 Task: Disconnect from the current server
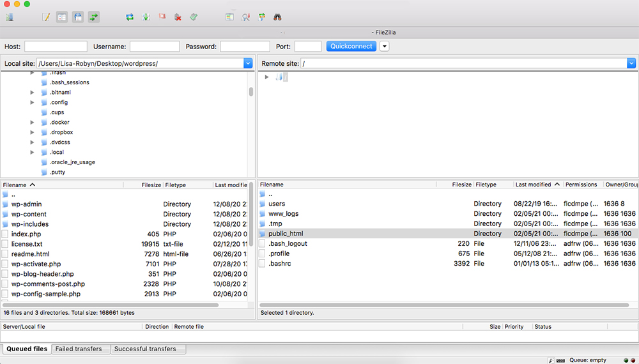178,17
